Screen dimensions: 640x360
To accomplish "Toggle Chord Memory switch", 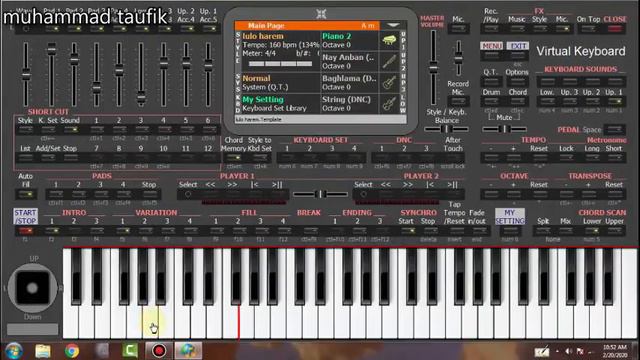I will [x=234, y=158].
